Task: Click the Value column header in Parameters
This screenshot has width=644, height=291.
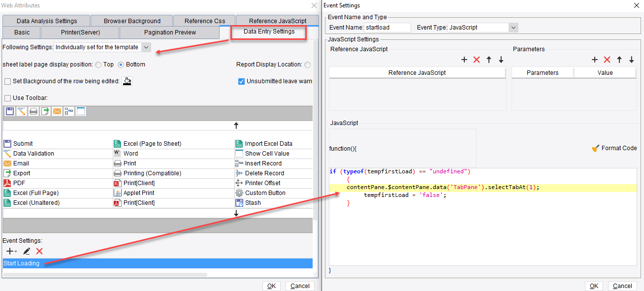Action: click(x=605, y=72)
